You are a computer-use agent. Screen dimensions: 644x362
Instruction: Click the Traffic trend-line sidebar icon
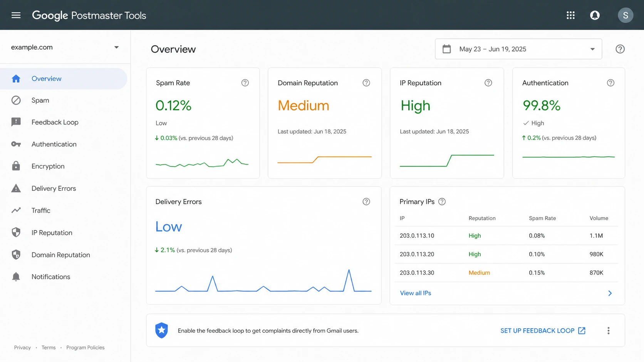coord(16,210)
